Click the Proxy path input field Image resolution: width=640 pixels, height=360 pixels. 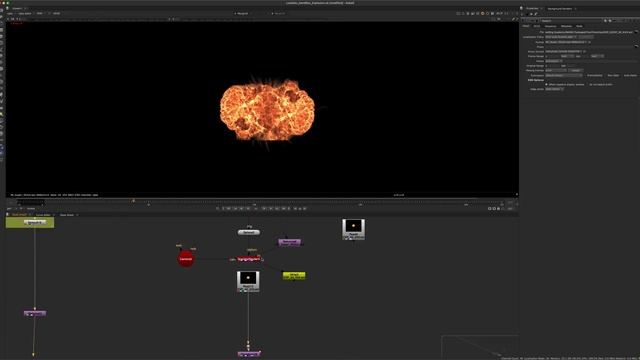(589, 47)
